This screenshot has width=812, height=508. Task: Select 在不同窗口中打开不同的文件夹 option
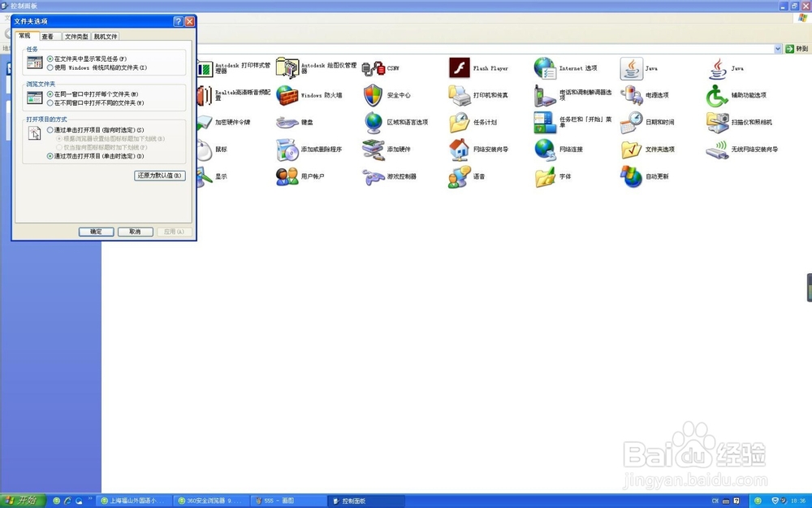(x=50, y=103)
